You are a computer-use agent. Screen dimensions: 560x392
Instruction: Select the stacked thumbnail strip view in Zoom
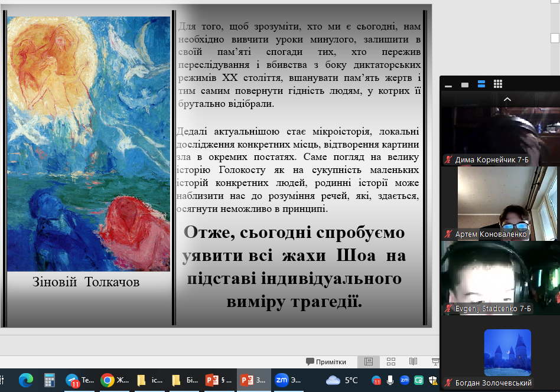481,84
